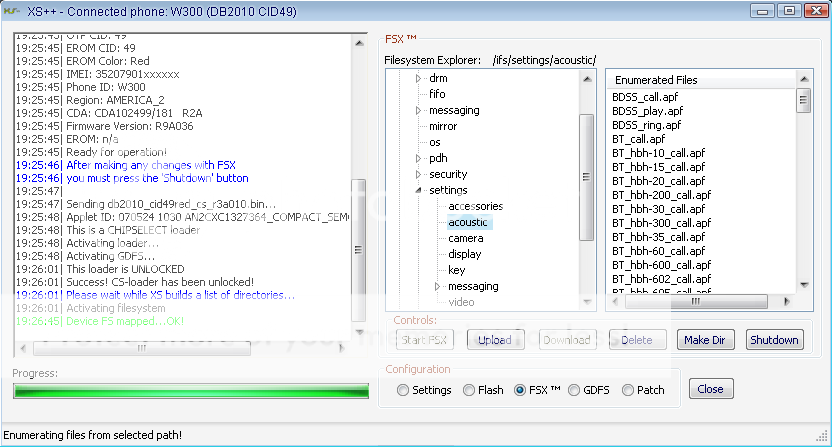Viewport: 832px width, 447px height.
Task: Click the file list's down scroll arrow
Action: click(804, 285)
